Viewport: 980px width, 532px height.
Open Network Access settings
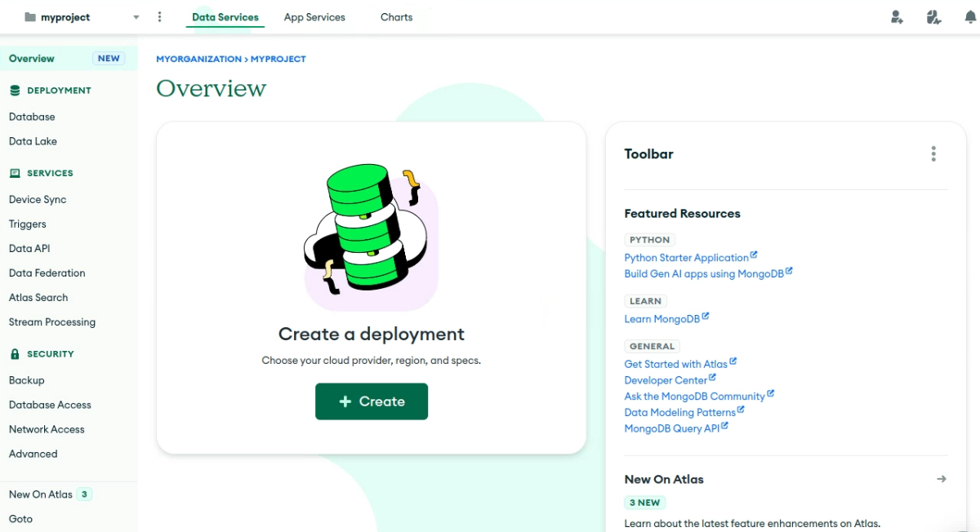pos(47,429)
